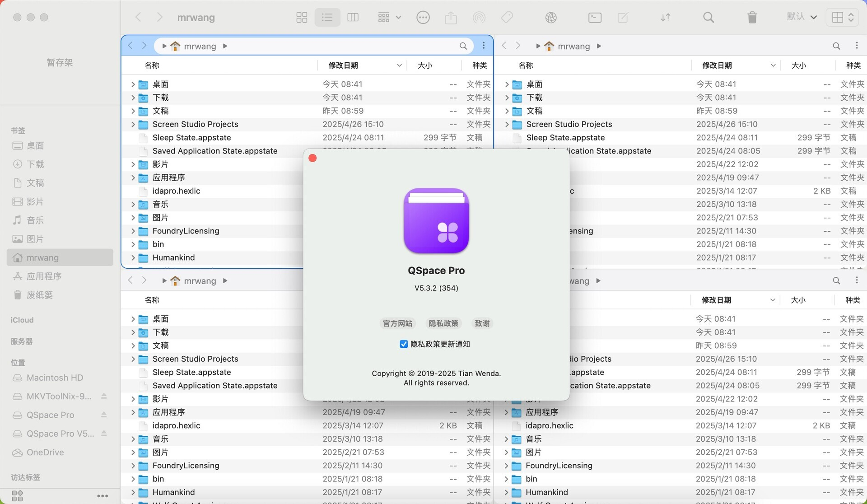Click the 官方网站 button in the About dialog
The image size is (867, 504).
pos(397,323)
